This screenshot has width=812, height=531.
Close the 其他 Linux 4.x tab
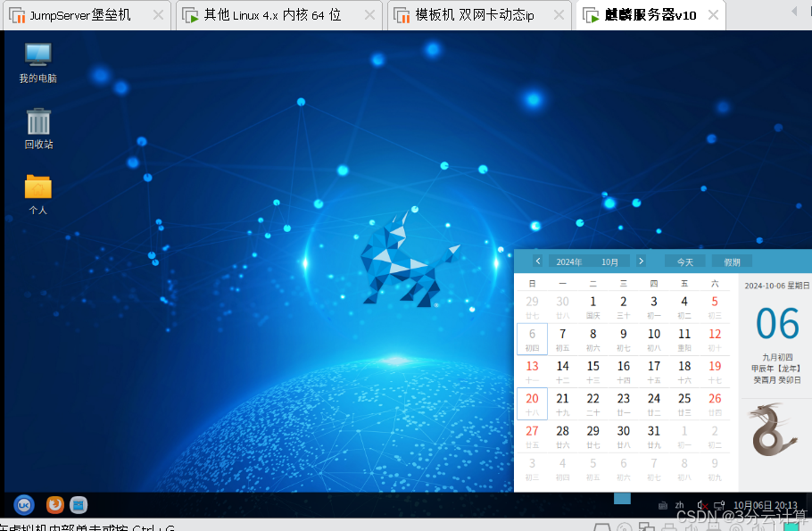click(x=369, y=15)
